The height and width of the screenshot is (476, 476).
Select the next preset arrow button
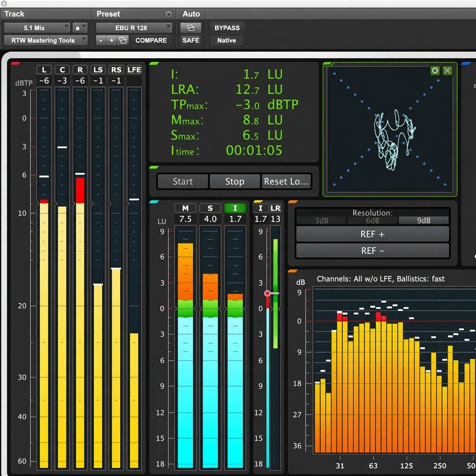click(112, 40)
